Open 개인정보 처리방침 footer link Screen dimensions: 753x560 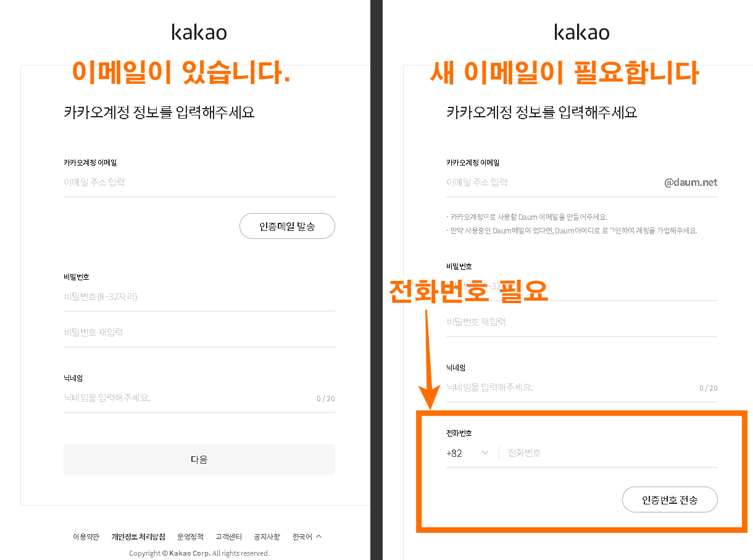[x=138, y=537]
